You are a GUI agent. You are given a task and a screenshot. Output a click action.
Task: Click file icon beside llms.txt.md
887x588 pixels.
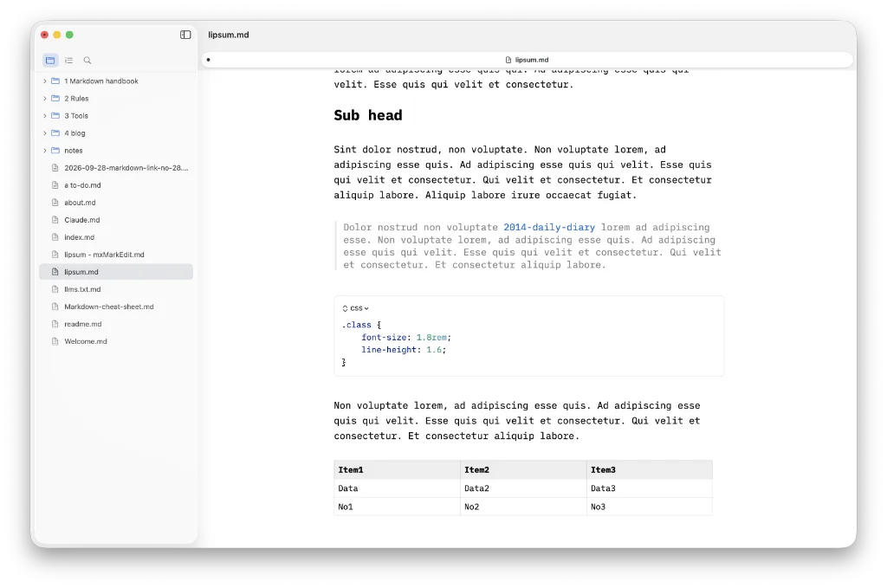[x=55, y=289]
